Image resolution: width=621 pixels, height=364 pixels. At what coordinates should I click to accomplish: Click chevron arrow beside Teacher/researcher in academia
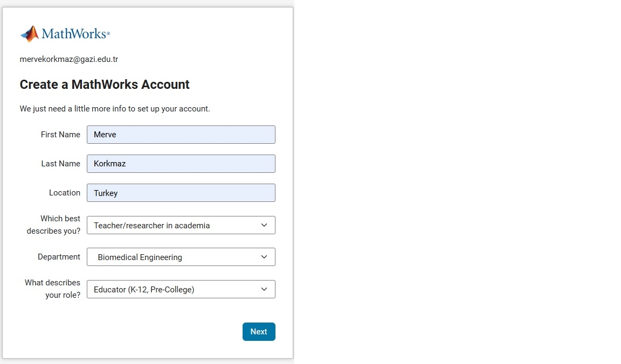[x=264, y=225]
